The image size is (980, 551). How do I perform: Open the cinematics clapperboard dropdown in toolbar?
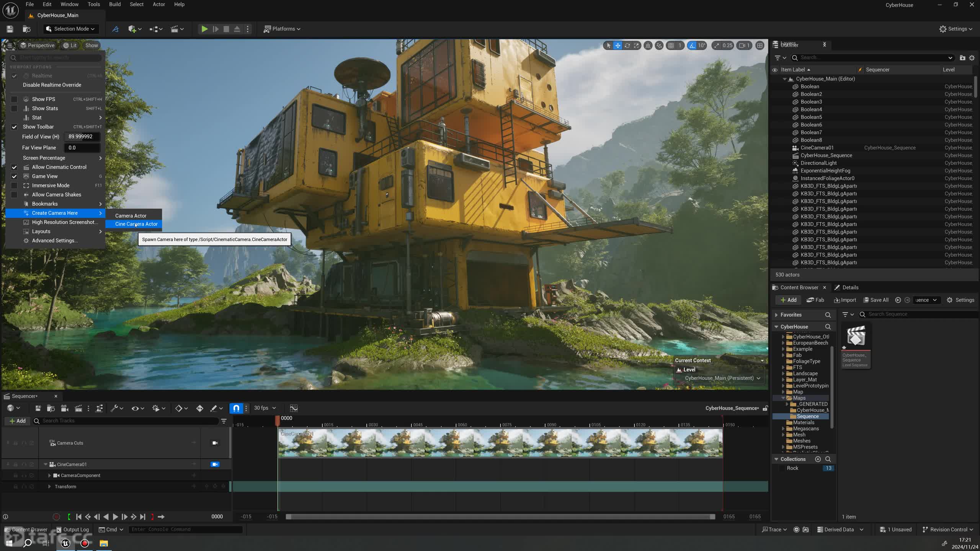(x=177, y=29)
